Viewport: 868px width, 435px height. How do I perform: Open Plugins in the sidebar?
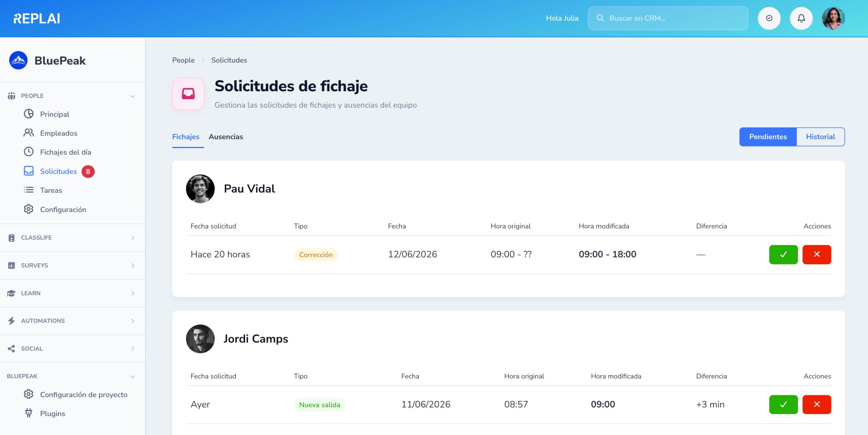53,413
